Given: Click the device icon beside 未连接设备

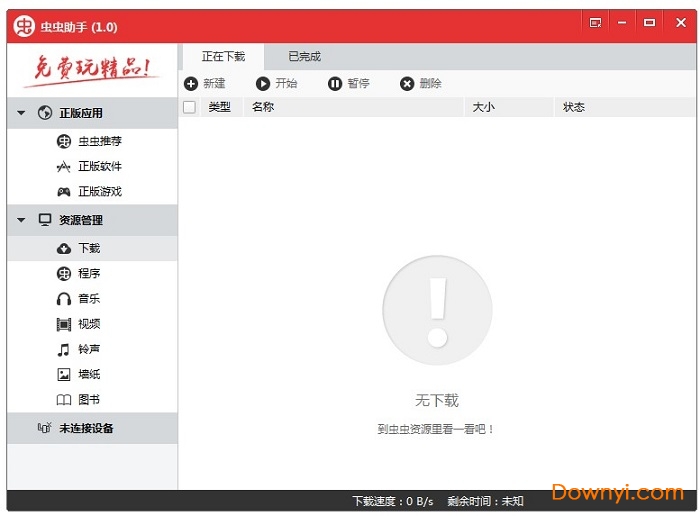Looking at the screenshot, I should (x=45, y=428).
